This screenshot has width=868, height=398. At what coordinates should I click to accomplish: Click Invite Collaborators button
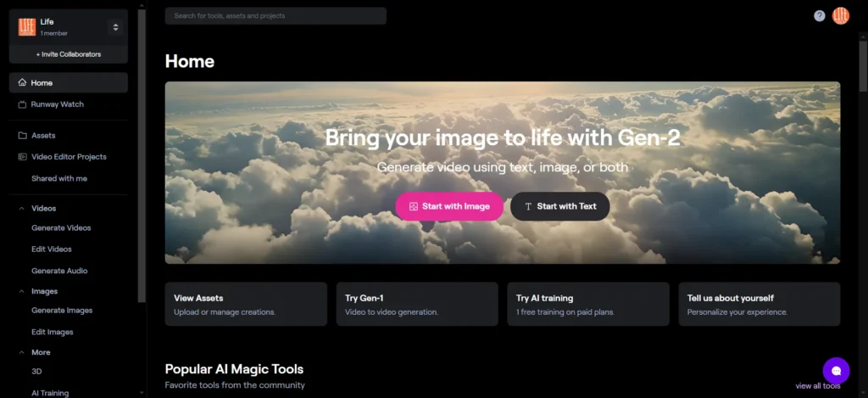tap(69, 54)
